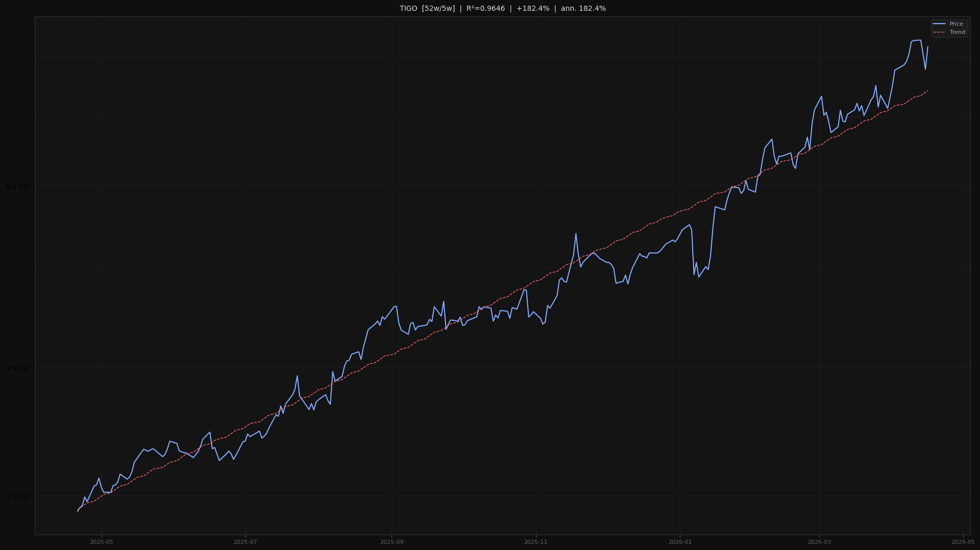This screenshot has width=980, height=550.
Task: Click the 2026-05 x-axis date label
Action: pos(963,542)
